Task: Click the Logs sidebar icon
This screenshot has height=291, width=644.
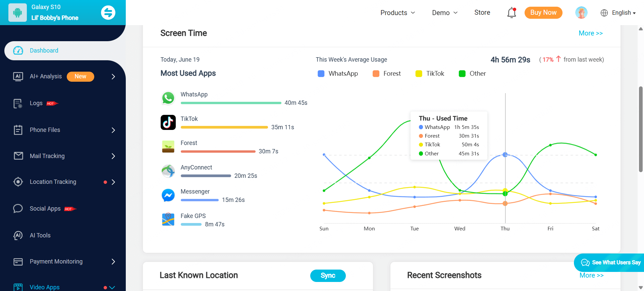Action: (x=18, y=103)
